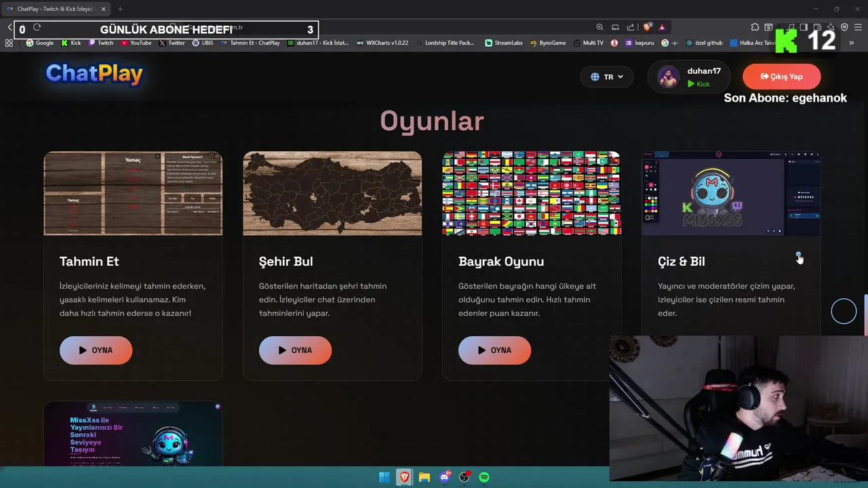Show more bookmarks with the double chevron
Screen dimensions: 868x488
tap(852, 43)
